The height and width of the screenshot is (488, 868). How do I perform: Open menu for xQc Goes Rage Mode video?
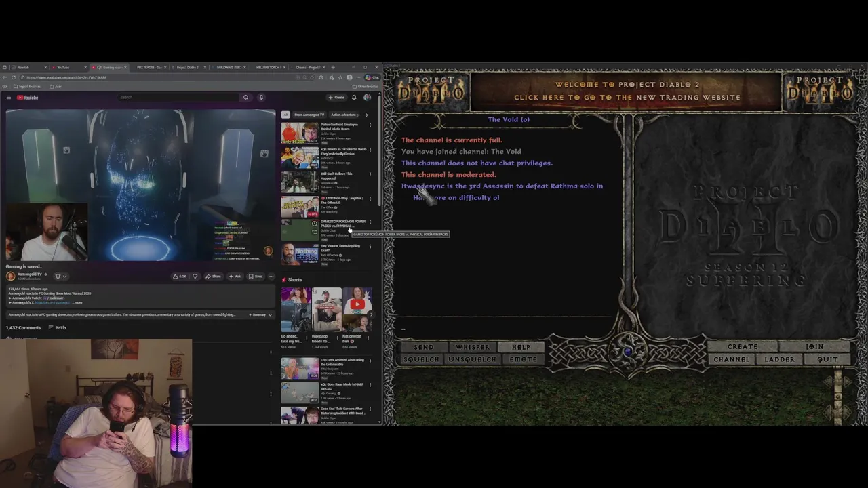pyautogui.click(x=370, y=385)
